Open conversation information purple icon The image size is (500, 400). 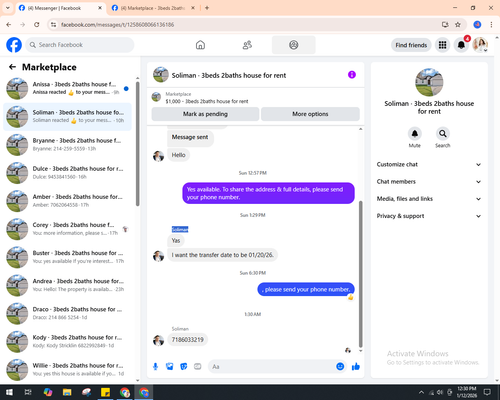(x=352, y=75)
